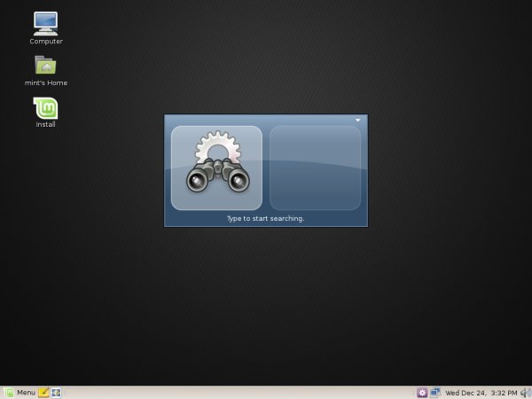
Task: Open the purple gear tray icon
Action: (422, 392)
